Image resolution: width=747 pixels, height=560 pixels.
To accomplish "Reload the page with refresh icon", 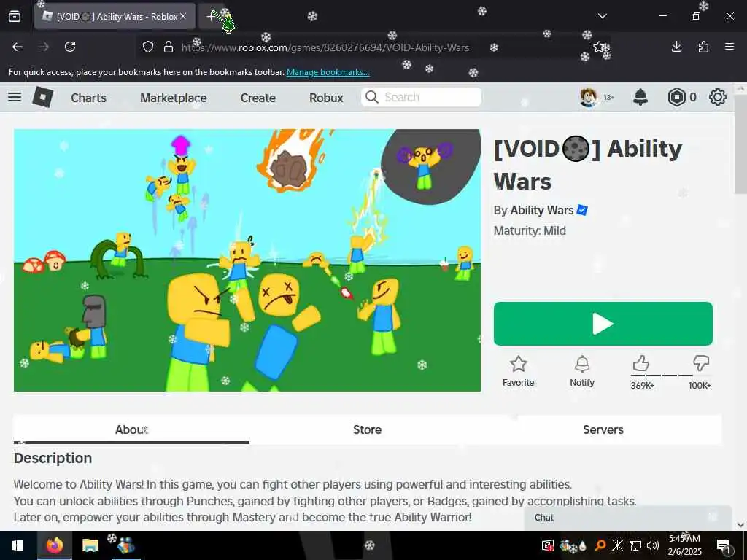I will coord(70,47).
